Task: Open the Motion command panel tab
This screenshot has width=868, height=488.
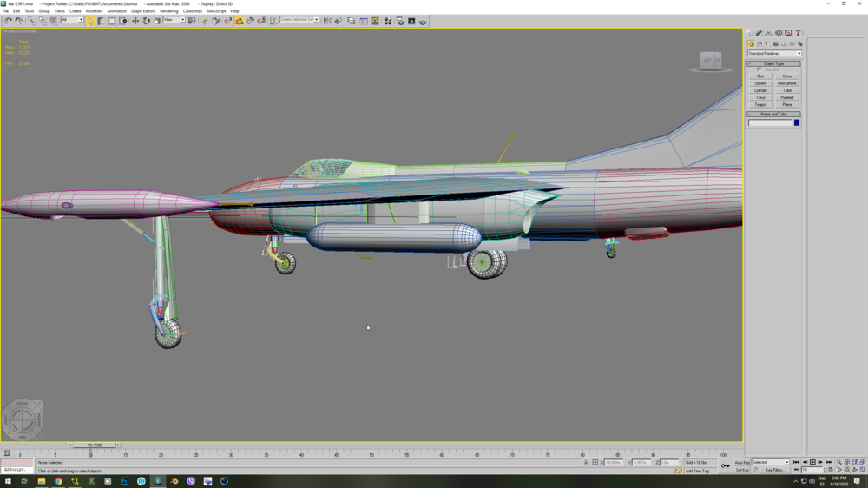Action: pos(779,33)
